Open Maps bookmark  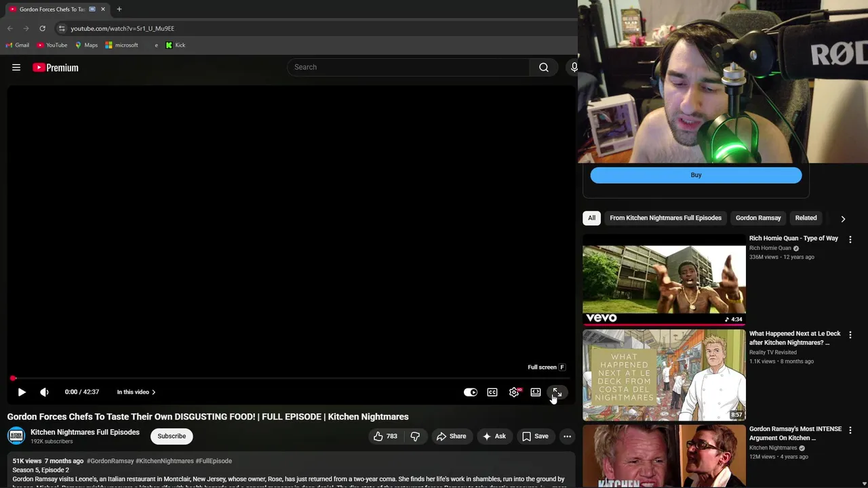[x=86, y=45]
